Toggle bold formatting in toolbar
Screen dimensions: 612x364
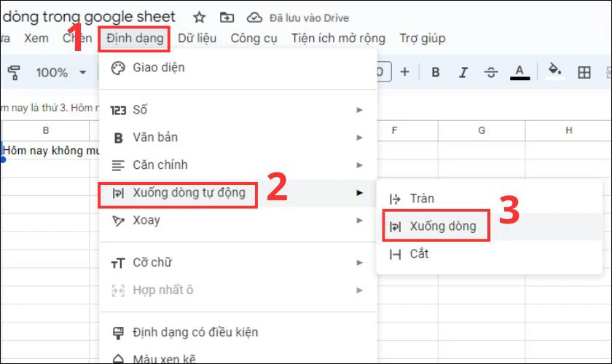436,72
